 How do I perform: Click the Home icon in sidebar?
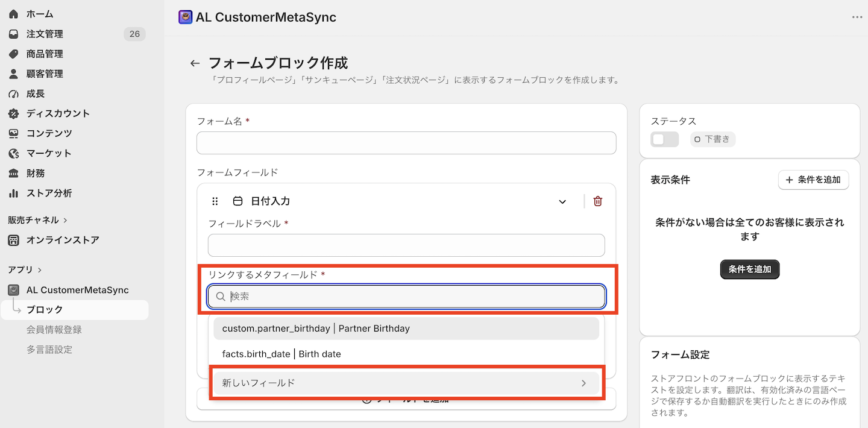13,14
